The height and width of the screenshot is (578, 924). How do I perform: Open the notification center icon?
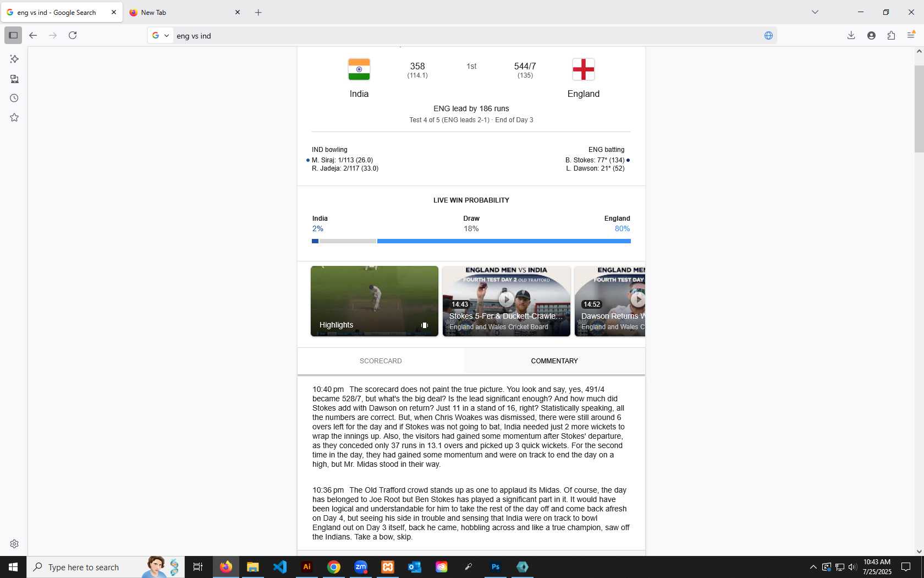coord(906,567)
